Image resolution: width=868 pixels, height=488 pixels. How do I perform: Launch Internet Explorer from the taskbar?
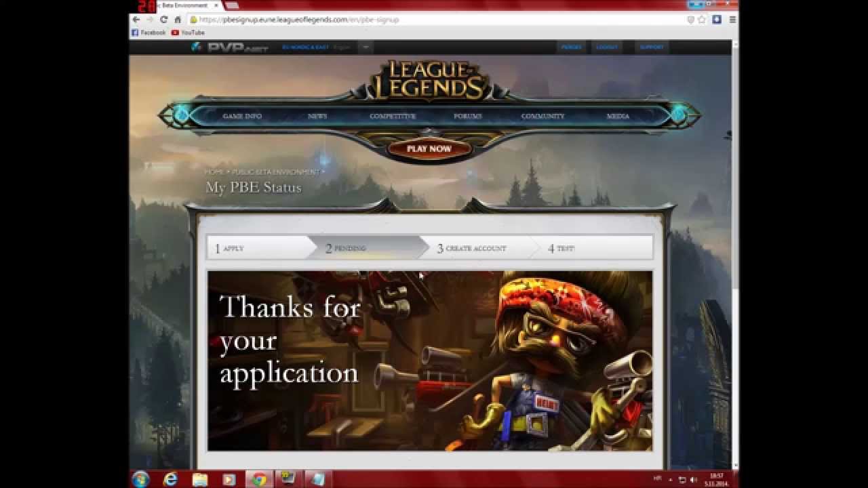click(x=170, y=479)
